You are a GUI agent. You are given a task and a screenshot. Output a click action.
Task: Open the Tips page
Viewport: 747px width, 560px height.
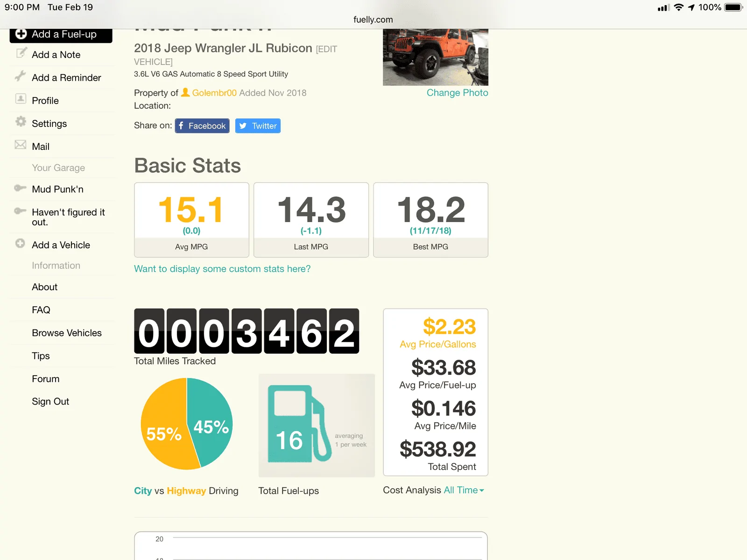41,356
